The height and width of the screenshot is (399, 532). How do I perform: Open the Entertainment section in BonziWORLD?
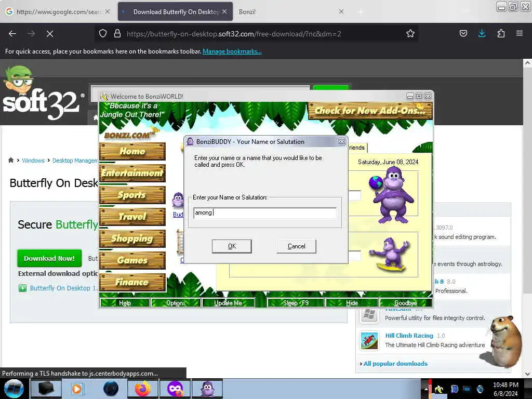132,173
